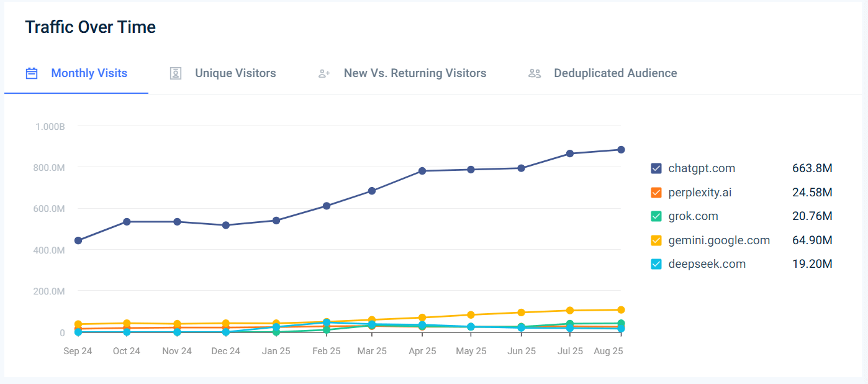Click the calendar icon beside Monthly Visits
Viewport: 868px width, 384px height.
point(32,73)
